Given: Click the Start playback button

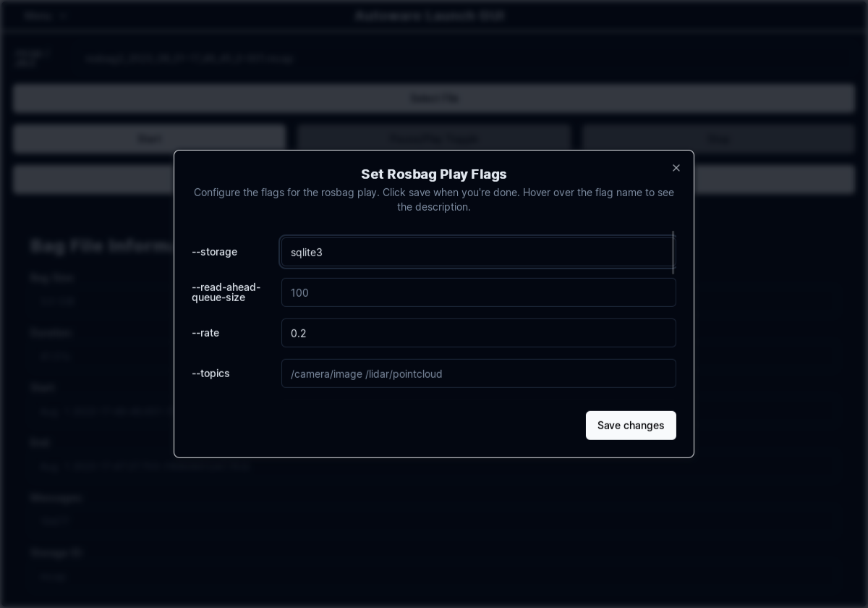Looking at the screenshot, I should coord(149,138).
